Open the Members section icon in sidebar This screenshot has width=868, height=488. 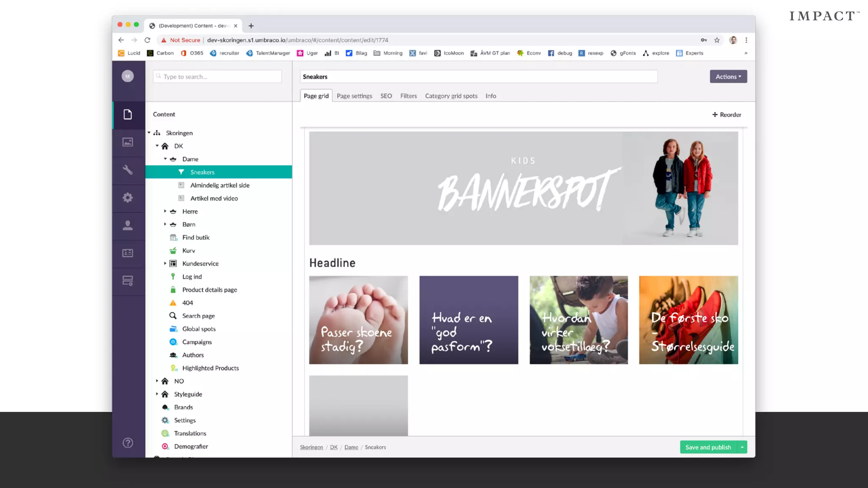pos(128,253)
